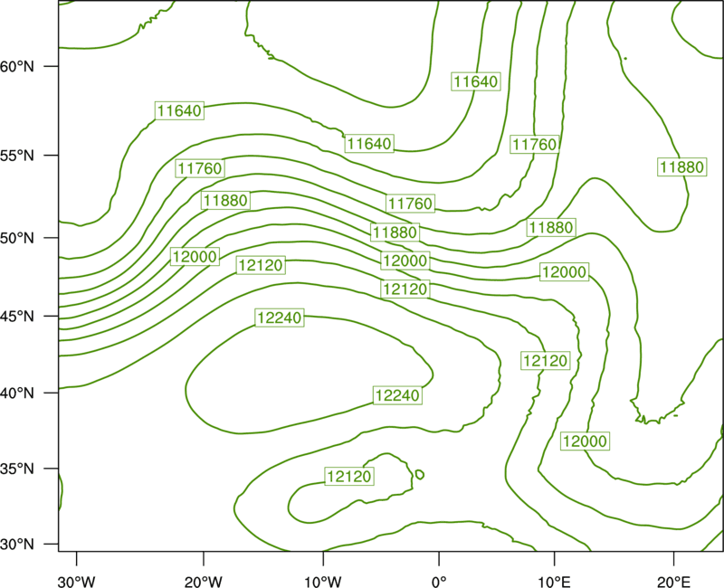Select the 50°N latitude axis label
The height and width of the screenshot is (588, 724).
(17, 238)
